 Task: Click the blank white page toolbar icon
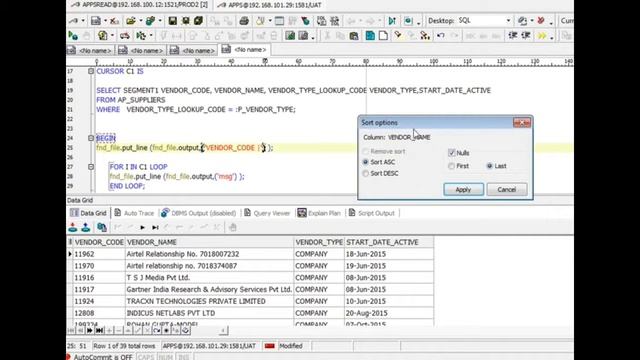[383, 36]
